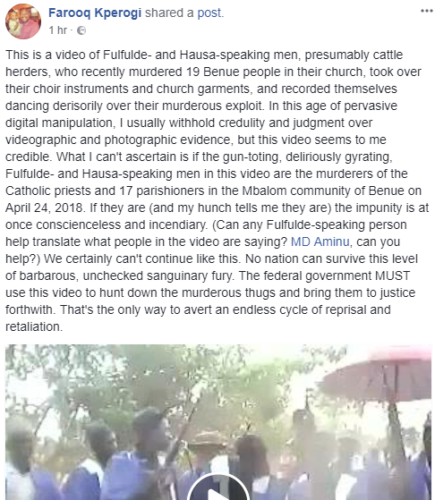The height and width of the screenshot is (500, 435).
Task: Click the date 'April 24, 2018' in the post
Action: 44,208
